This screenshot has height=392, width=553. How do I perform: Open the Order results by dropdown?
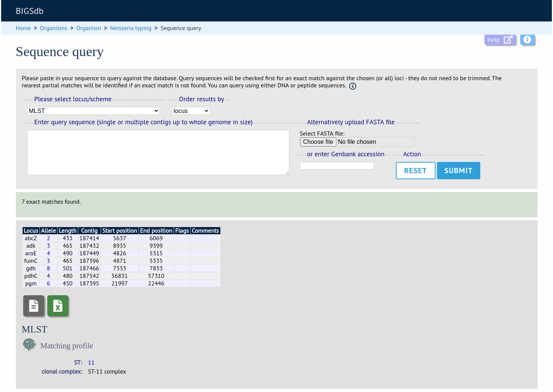pos(191,111)
